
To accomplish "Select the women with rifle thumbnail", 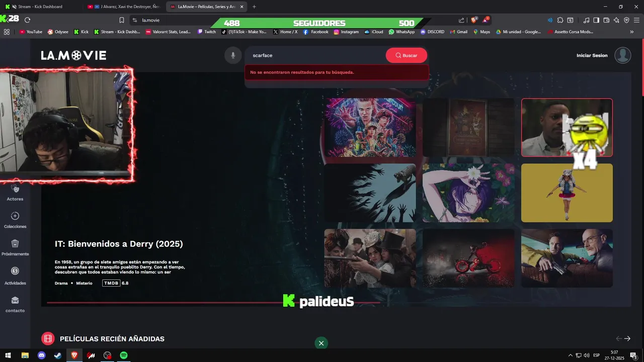I will coord(370,258).
